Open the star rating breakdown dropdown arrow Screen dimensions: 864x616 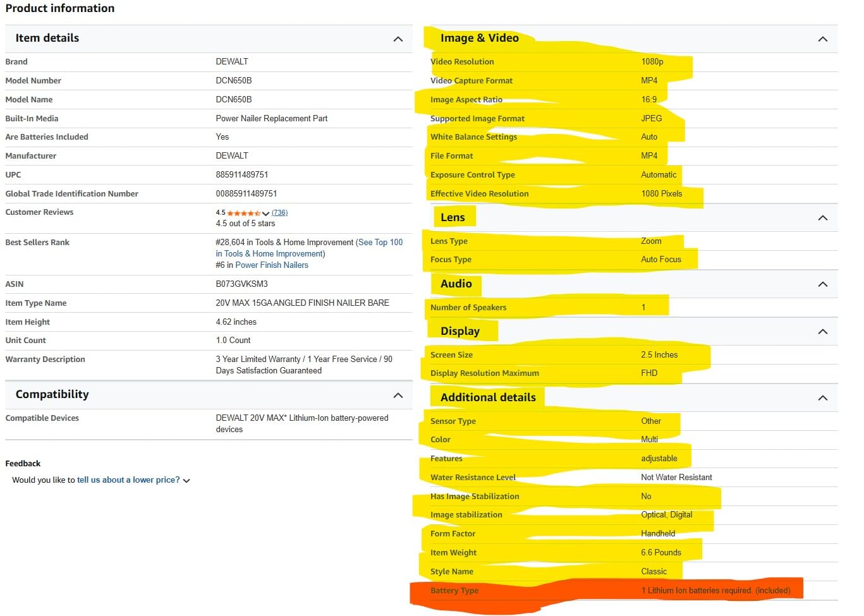click(265, 214)
